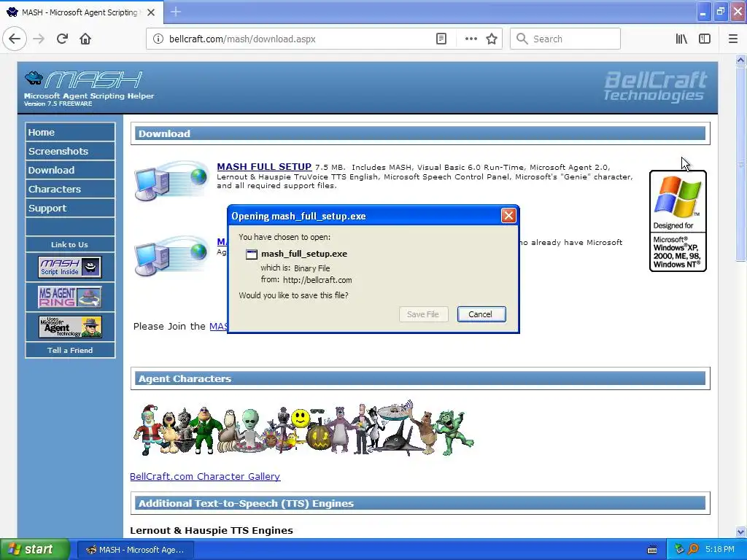Click the MASH FULL SETUP download link
The height and width of the screenshot is (560, 747).
264,167
